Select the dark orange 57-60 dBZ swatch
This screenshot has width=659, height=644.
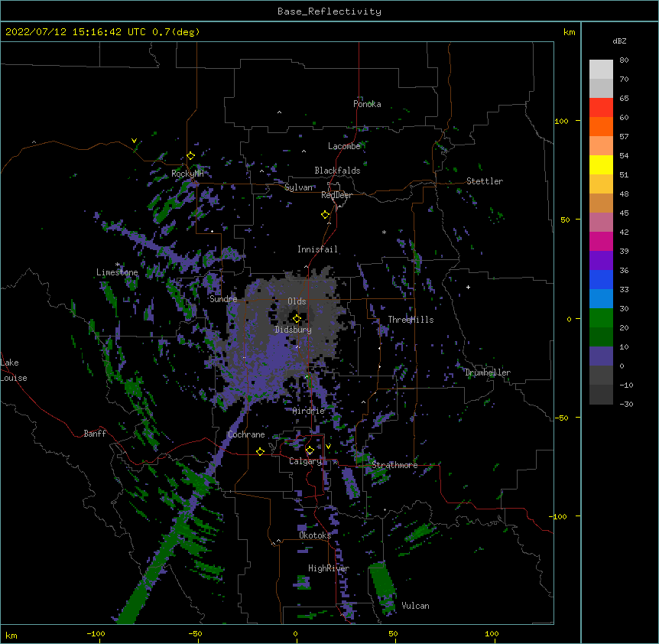pyautogui.click(x=601, y=126)
